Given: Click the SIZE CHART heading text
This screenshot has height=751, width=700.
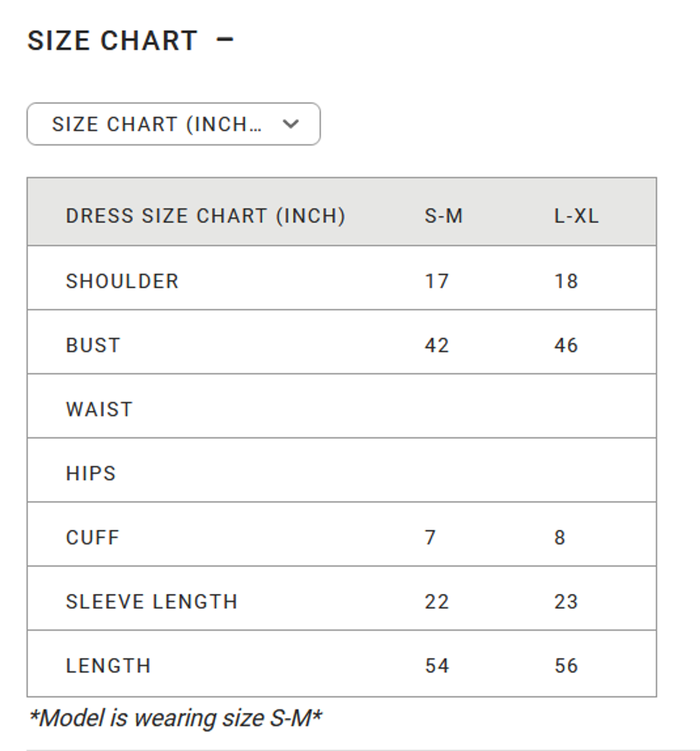Looking at the screenshot, I should pyautogui.click(x=112, y=41).
